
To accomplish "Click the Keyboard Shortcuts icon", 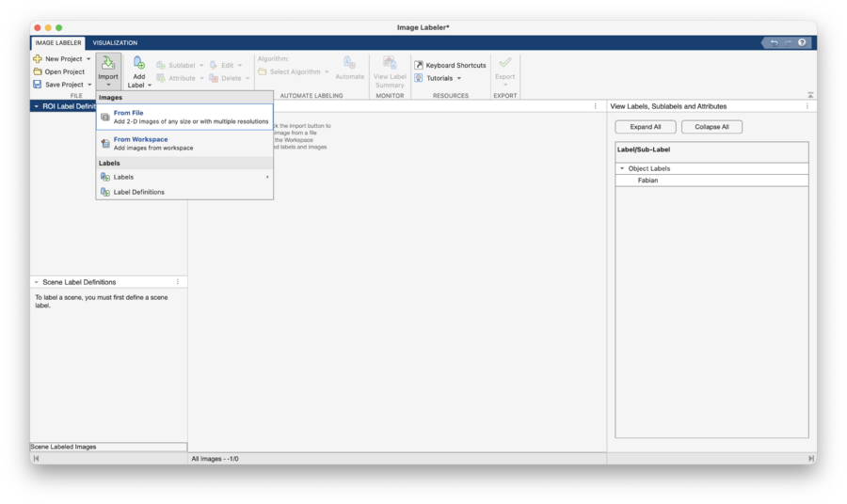I will (x=419, y=66).
